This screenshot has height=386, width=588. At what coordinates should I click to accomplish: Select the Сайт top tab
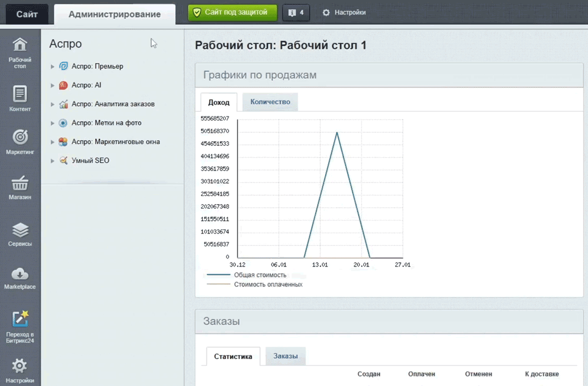tap(27, 14)
